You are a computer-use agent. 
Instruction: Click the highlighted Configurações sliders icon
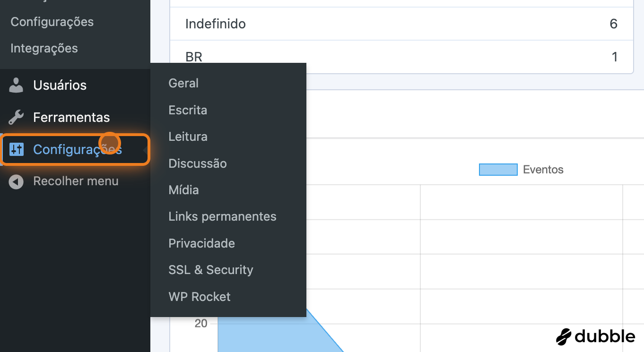[x=17, y=150]
